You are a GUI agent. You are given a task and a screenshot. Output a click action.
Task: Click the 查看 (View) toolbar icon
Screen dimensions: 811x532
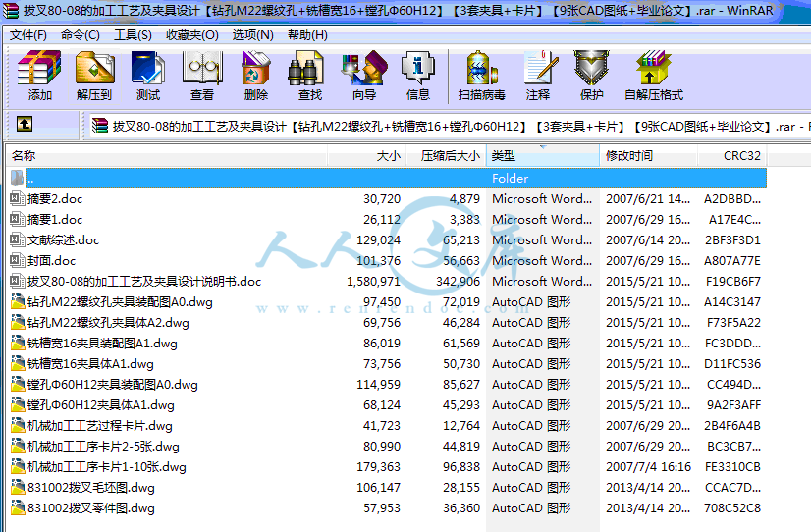(x=202, y=68)
